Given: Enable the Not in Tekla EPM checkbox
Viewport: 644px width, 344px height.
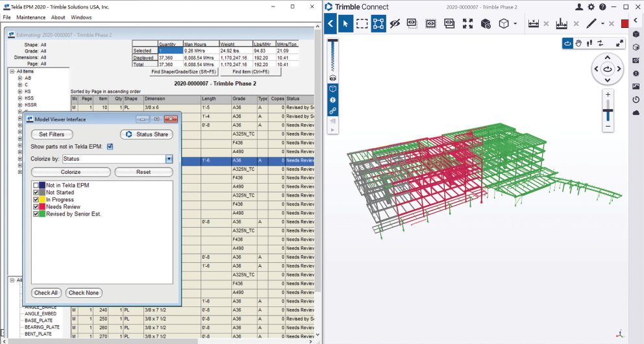Looking at the screenshot, I should [x=36, y=186].
